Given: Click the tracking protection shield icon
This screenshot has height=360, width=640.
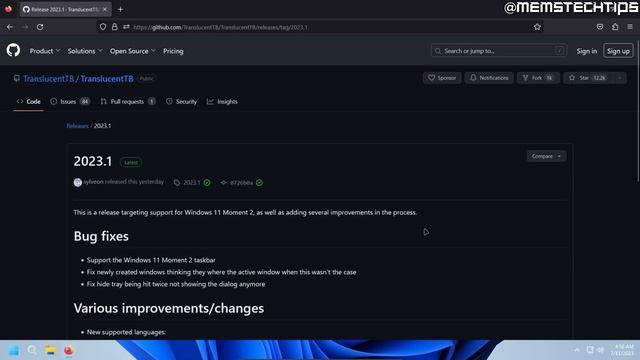Looking at the screenshot, I should tap(103, 27).
